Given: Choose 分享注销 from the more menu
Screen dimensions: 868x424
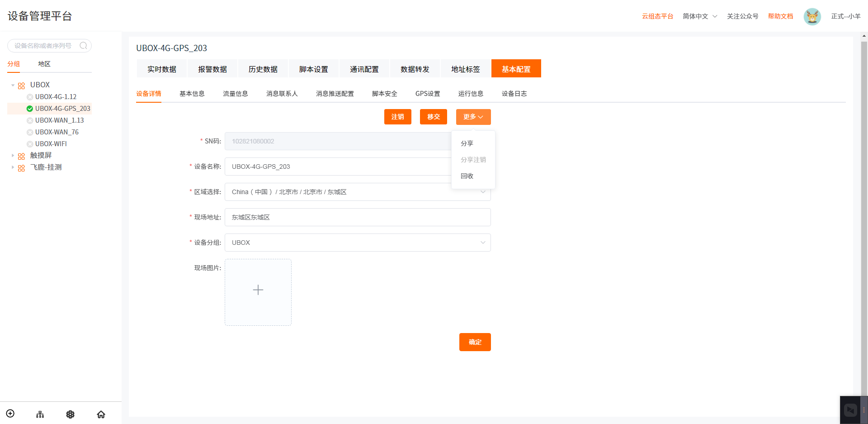Looking at the screenshot, I should 473,160.
